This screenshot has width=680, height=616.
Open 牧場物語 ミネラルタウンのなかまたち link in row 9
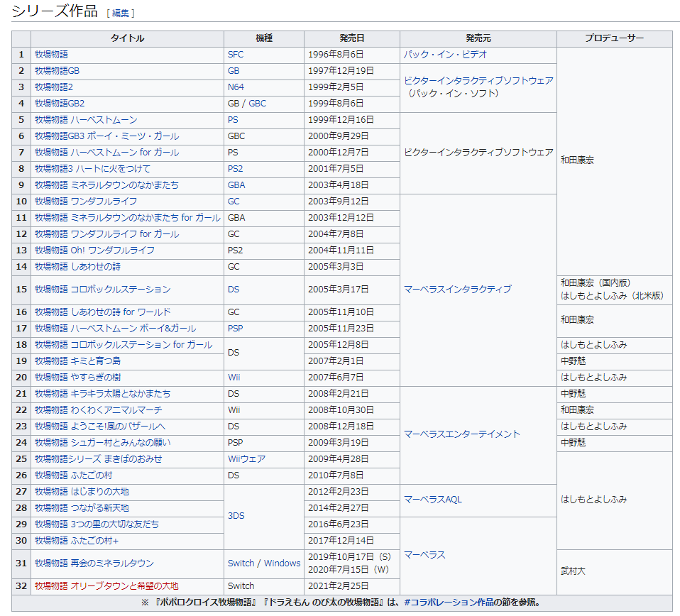pyautogui.click(x=106, y=185)
